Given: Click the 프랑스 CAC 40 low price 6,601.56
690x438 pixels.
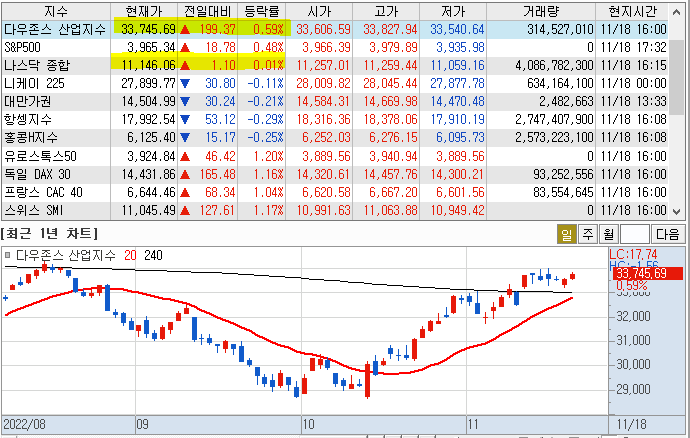Looking at the screenshot, I should pyautogui.click(x=460, y=192).
